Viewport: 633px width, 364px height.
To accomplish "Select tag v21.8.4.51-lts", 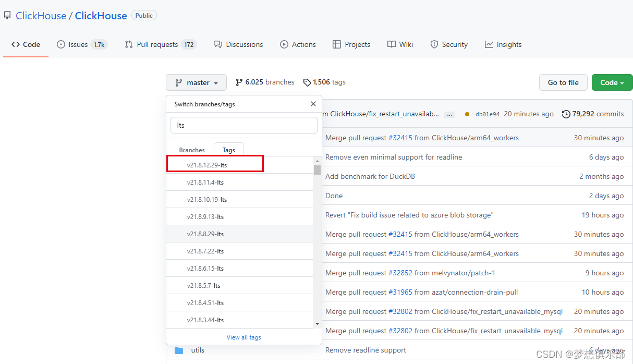I will pyautogui.click(x=240, y=303).
